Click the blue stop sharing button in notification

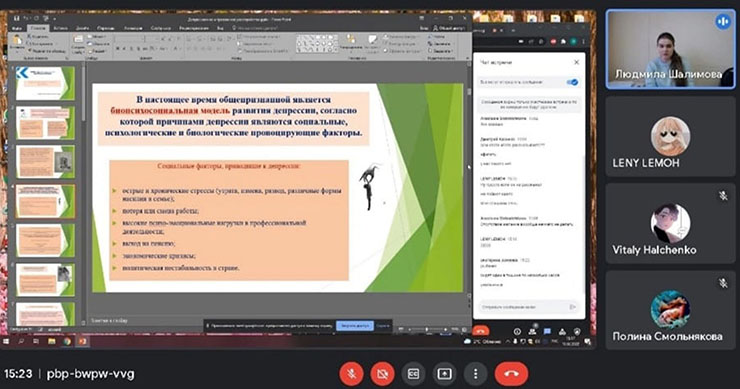[x=355, y=326]
